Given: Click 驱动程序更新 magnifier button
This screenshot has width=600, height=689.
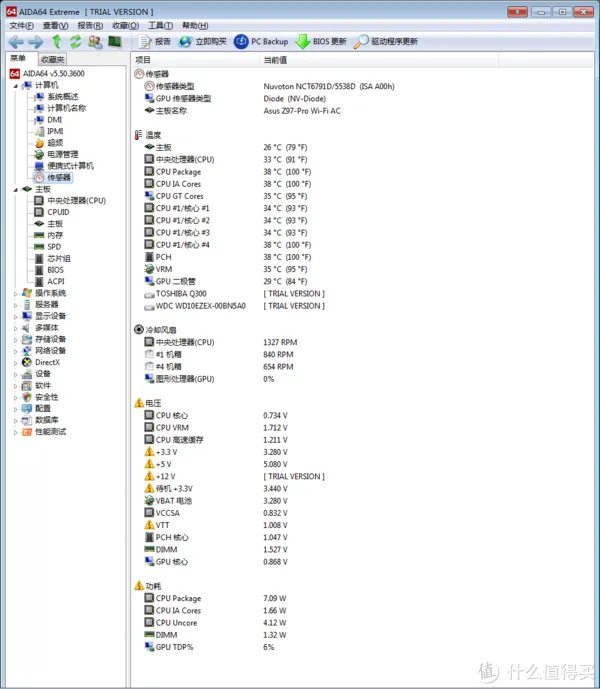Looking at the screenshot, I should point(386,42).
